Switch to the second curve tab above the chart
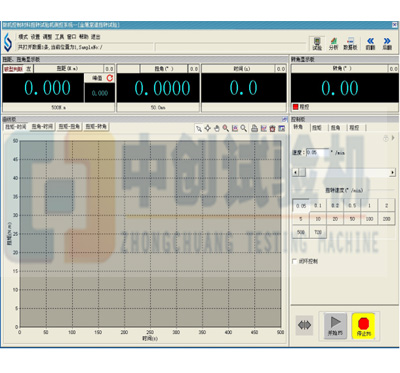Viewport: 400px width, 373px height. tap(42, 127)
